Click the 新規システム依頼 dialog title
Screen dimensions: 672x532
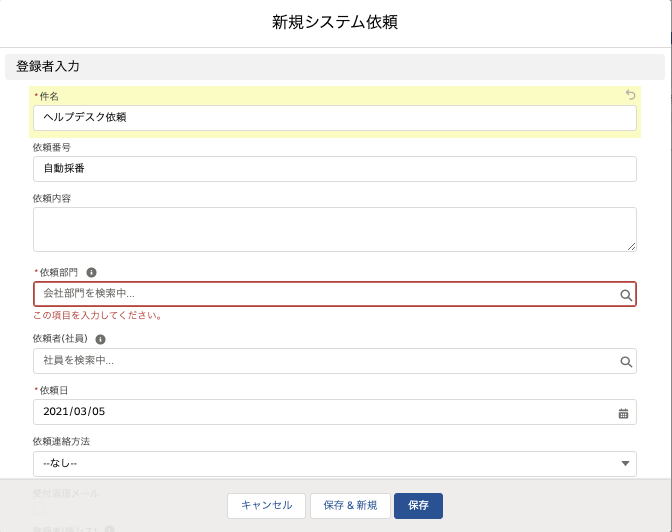pyautogui.click(x=335, y=22)
